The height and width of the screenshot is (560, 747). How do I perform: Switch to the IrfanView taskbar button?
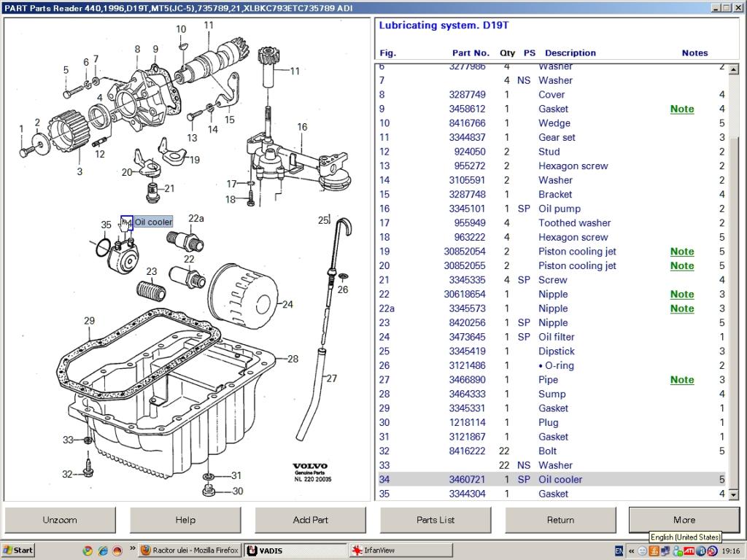click(x=400, y=551)
